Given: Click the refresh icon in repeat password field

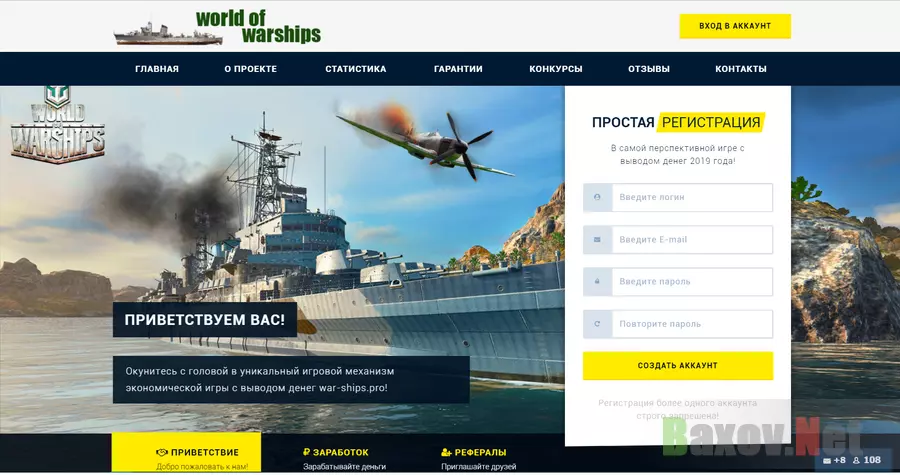Looking at the screenshot, I should pos(598,324).
